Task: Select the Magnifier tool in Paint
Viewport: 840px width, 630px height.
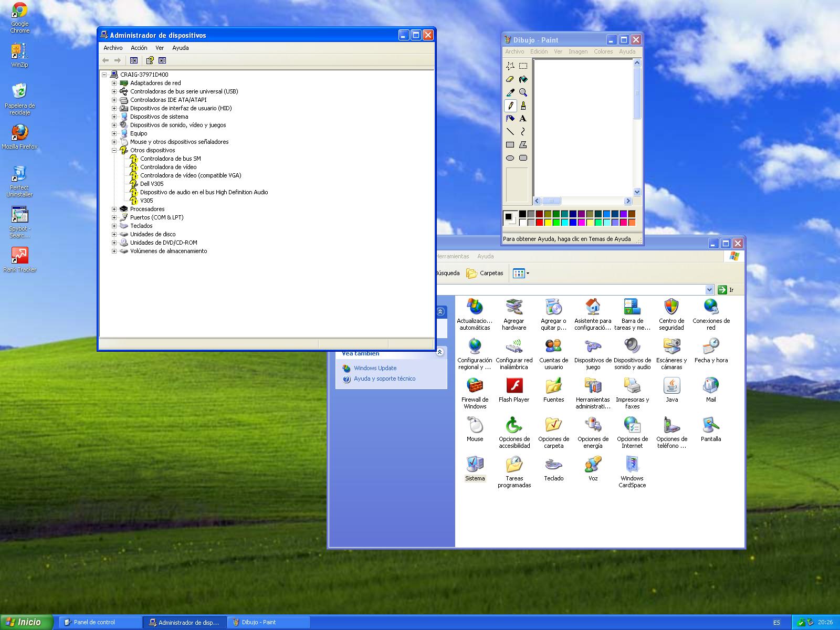Action: click(x=523, y=92)
